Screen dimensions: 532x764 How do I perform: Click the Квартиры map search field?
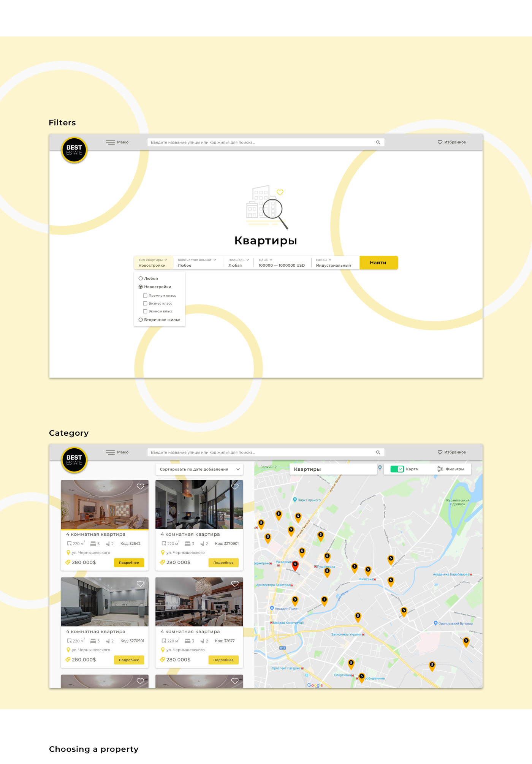pyautogui.click(x=333, y=469)
